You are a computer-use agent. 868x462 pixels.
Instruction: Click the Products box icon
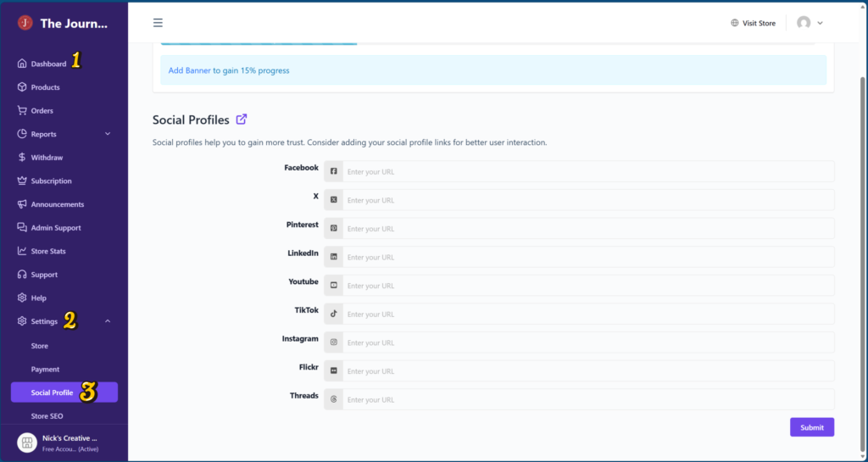(22, 86)
